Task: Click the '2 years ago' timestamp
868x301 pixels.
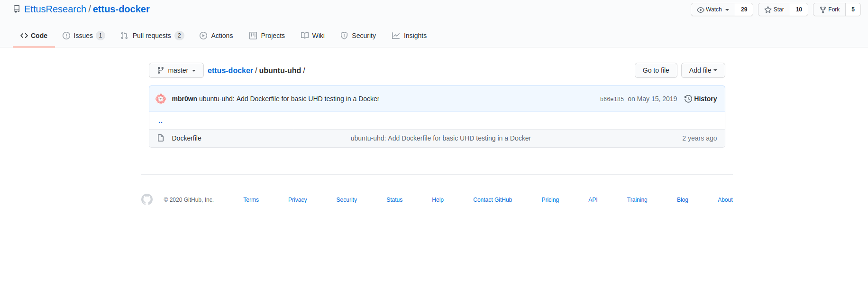Action: tap(700, 138)
